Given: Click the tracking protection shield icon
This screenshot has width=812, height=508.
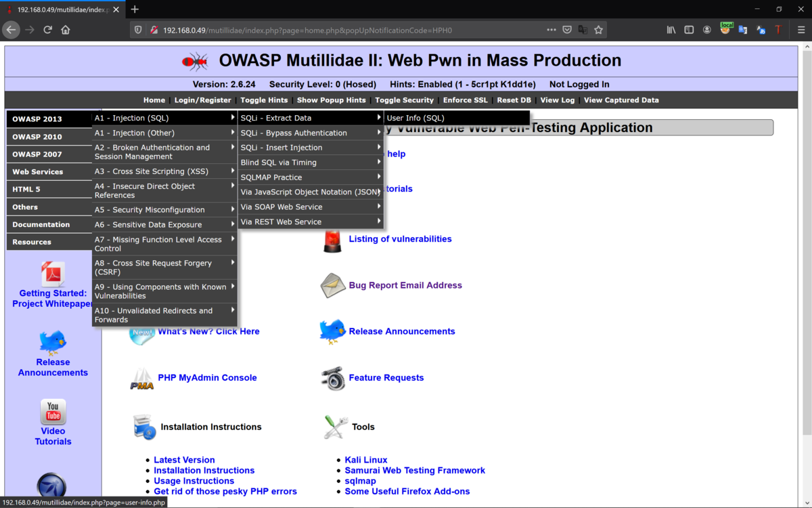Looking at the screenshot, I should tap(138, 30).
